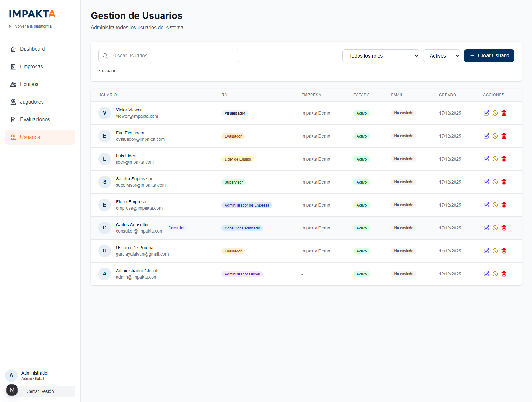Navigate to Equipos section
The height and width of the screenshot is (402, 532).
click(x=29, y=84)
